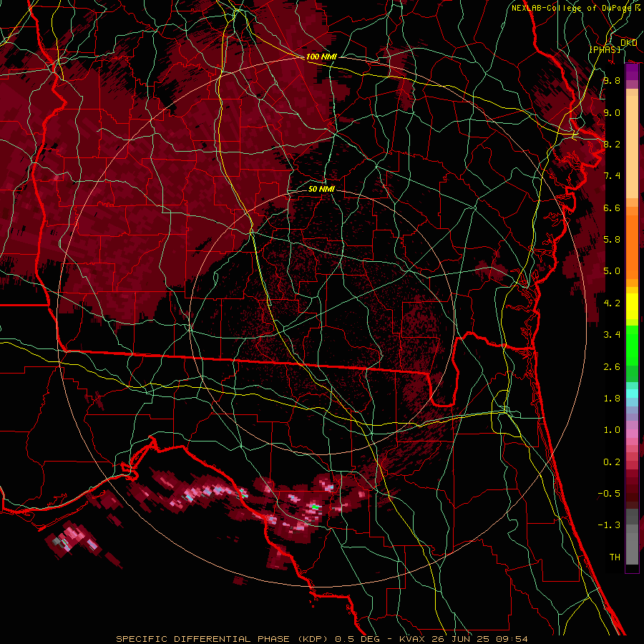Viewport: 644px width, 644px height.
Task: Click the 7.4 legend value
Action: (612, 176)
